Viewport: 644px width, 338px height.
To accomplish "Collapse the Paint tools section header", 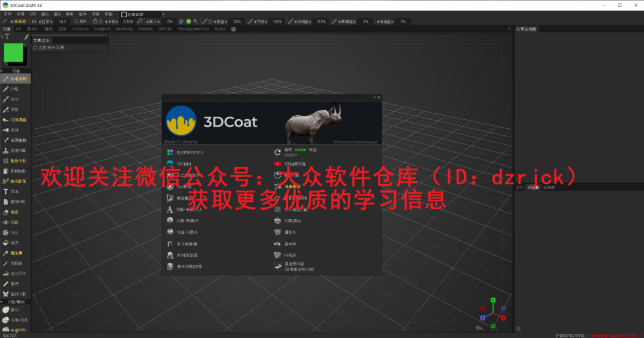I will (15, 71).
